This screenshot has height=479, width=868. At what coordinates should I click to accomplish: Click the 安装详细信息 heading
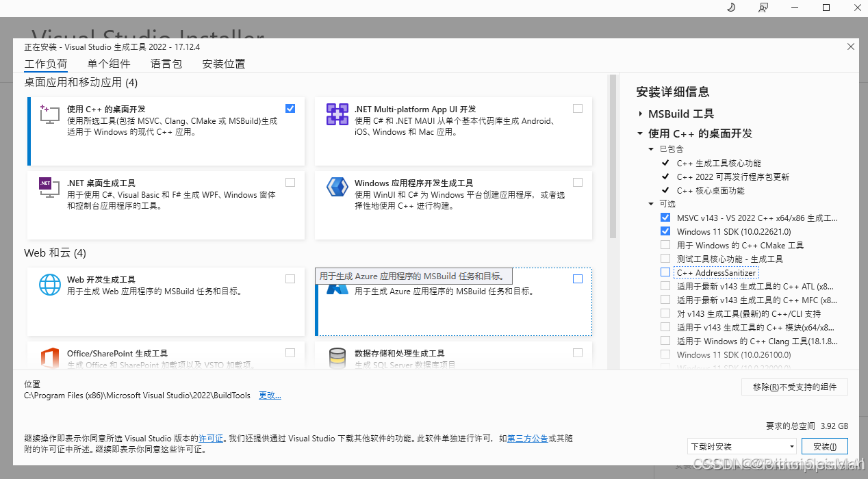(673, 92)
